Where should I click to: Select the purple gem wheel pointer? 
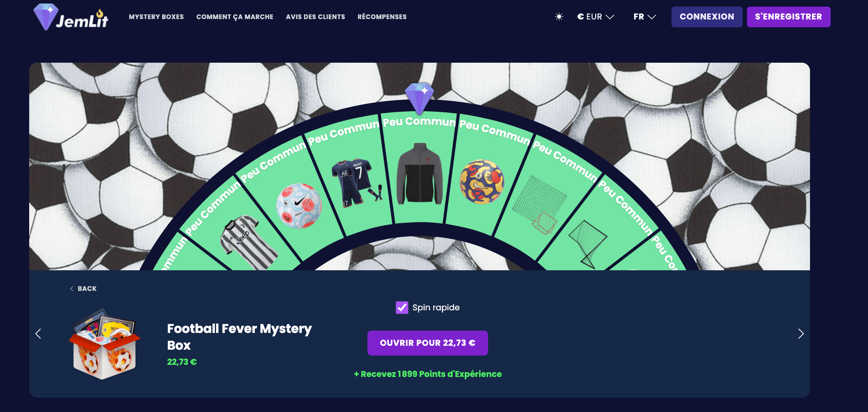pyautogui.click(x=419, y=98)
